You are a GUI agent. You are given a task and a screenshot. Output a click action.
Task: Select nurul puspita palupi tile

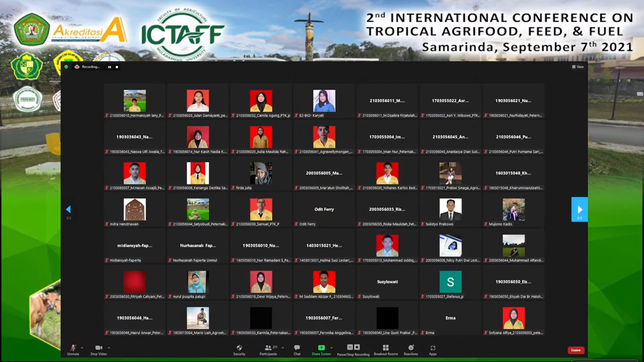pos(198,282)
